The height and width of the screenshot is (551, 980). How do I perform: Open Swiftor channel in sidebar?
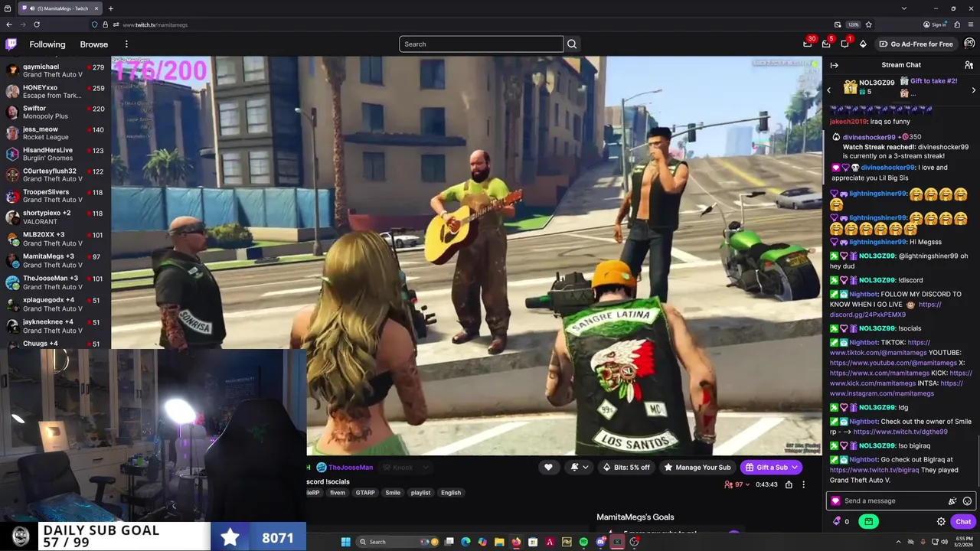pos(55,112)
